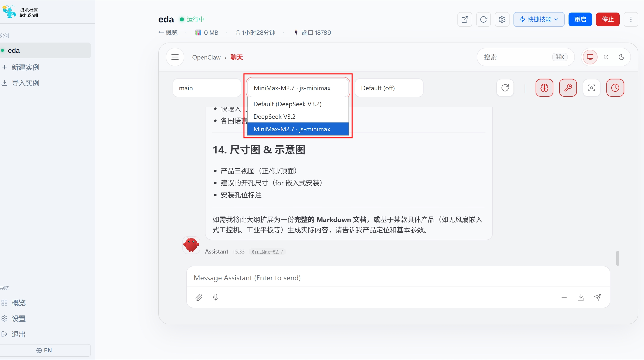Start new session with plus icon
The height and width of the screenshot is (360, 644).
564,297
